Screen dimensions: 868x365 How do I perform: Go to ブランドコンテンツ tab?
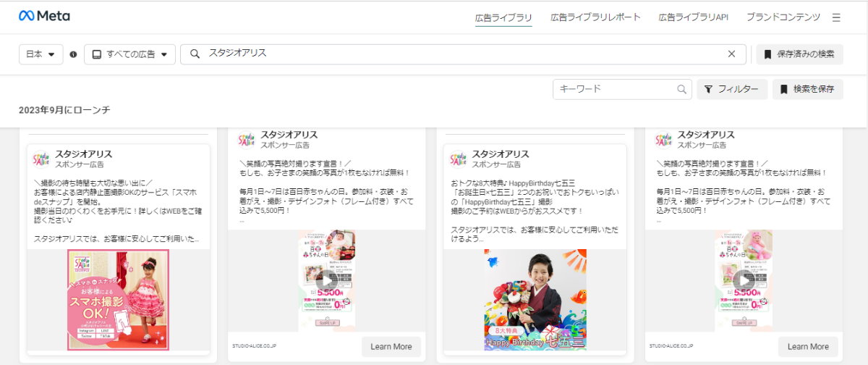pyautogui.click(x=783, y=17)
